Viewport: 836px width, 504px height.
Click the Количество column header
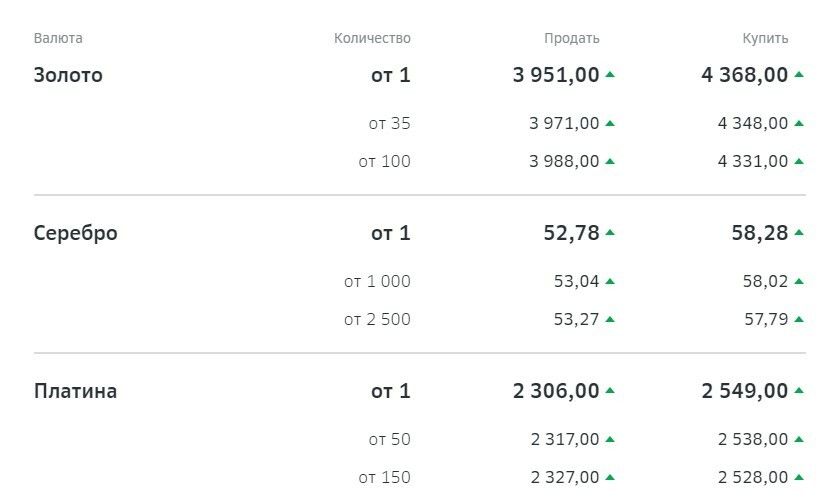click(372, 38)
